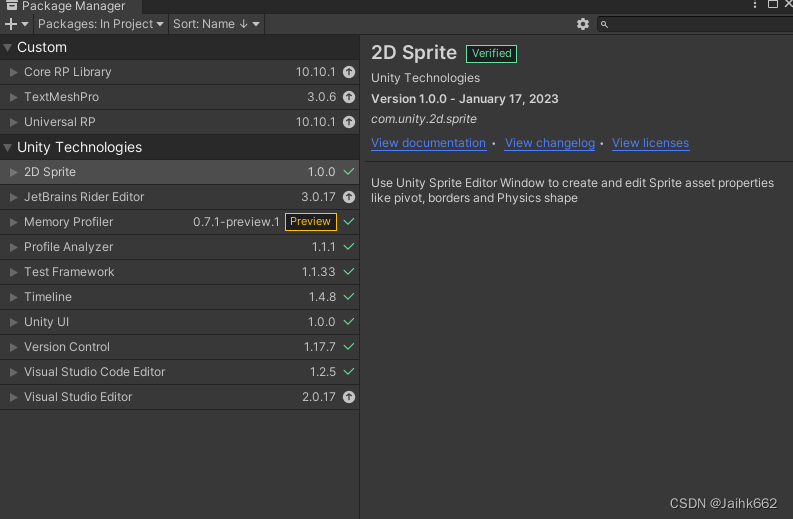Select the JetBrains Rider Editor package
The width and height of the screenshot is (793, 519).
[x=180, y=197]
